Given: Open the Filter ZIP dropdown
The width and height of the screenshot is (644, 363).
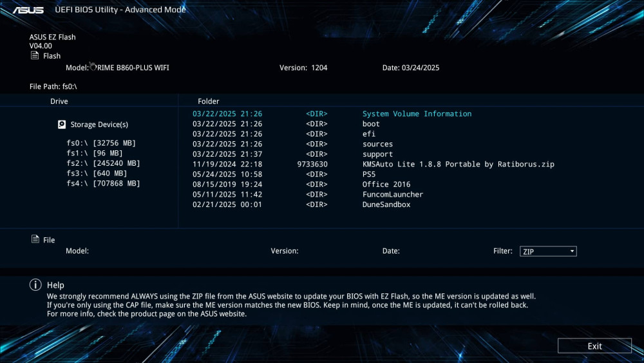Looking at the screenshot, I should pyautogui.click(x=548, y=251).
